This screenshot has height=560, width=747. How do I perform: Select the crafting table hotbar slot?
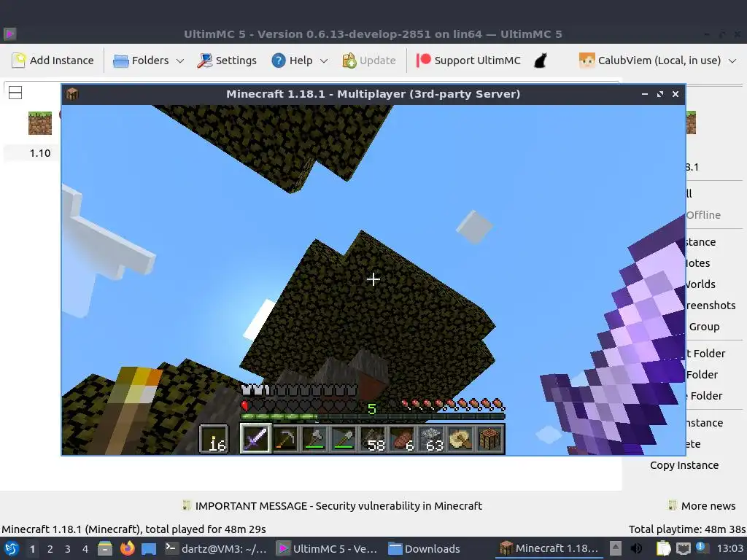click(489, 438)
